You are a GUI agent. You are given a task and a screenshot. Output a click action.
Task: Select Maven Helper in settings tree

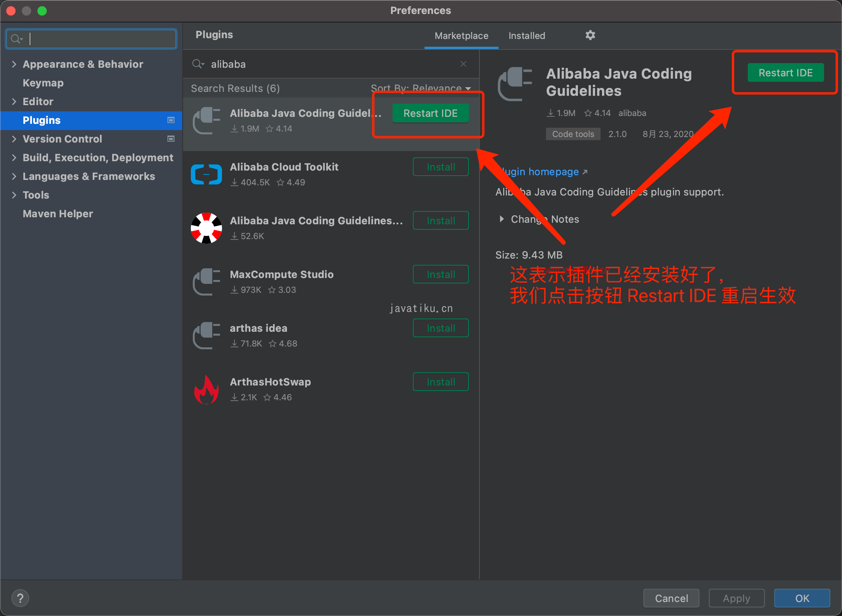(58, 213)
